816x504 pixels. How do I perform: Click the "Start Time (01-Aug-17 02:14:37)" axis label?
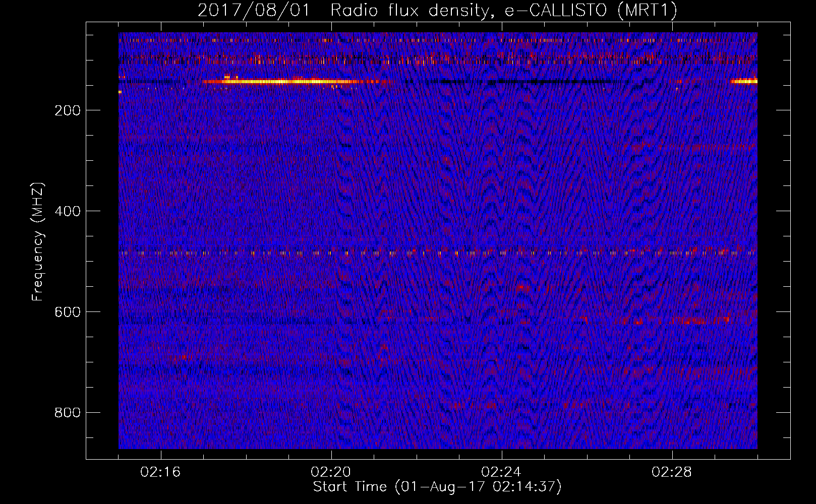pyautogui.click(x=437, y=487)
